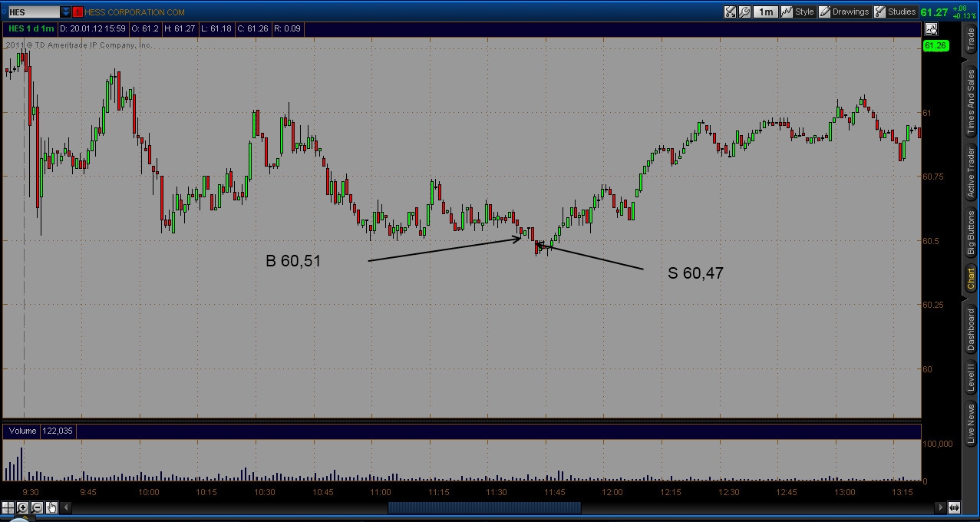
Task: Click the last price 61.27 in header
Action: coord(934,12)
